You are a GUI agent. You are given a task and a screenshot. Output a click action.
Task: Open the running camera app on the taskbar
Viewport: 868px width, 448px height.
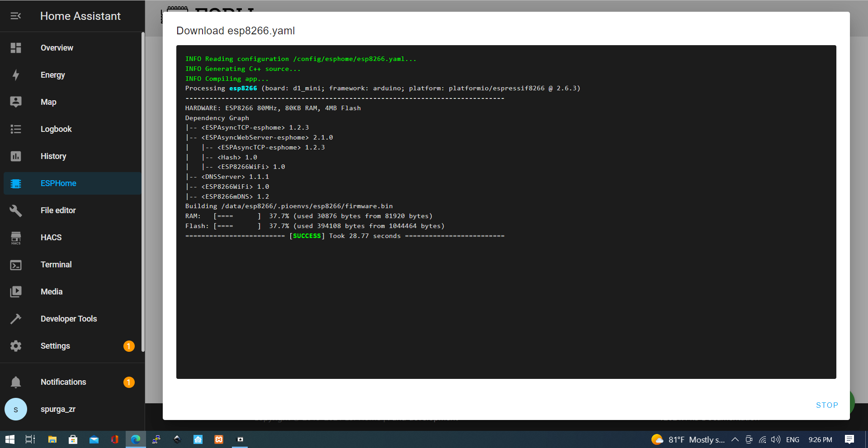point(240,439)
